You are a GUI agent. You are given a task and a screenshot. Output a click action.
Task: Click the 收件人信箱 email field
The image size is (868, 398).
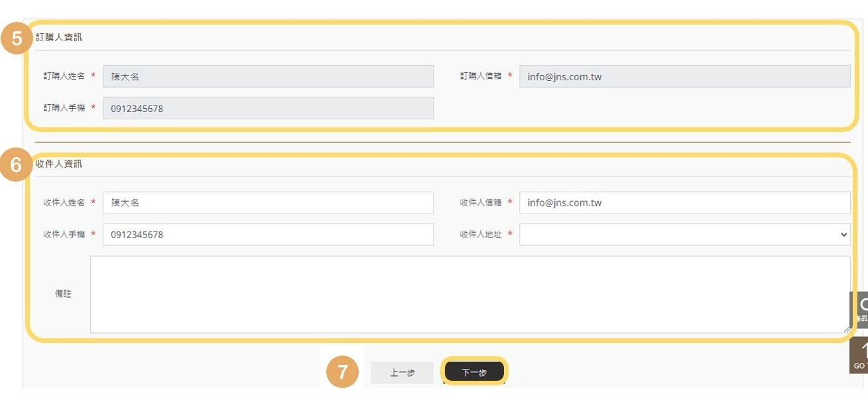[684, 203]
